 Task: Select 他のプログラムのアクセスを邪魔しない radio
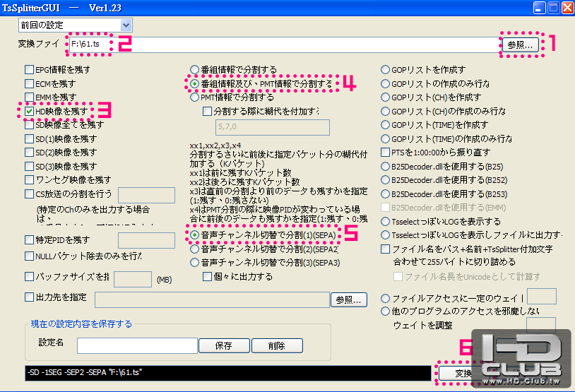pyautogui.click(x=385, y=311)
